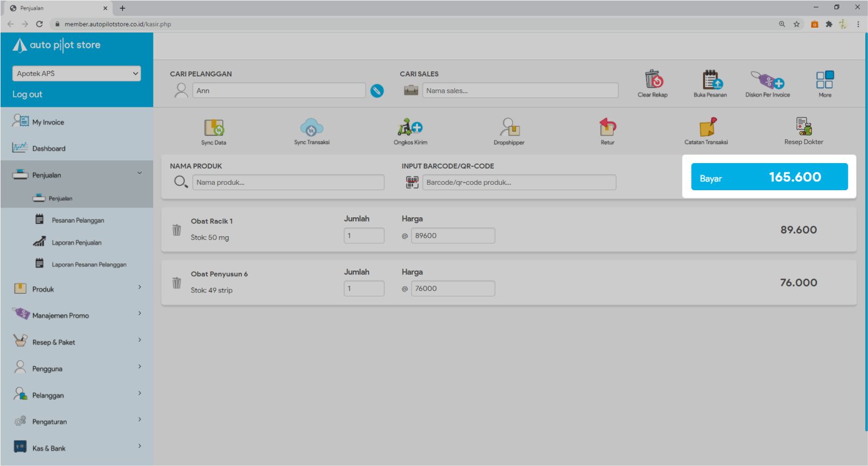Go to Dashboard in sidebar
868x466 pixels.
[x=49, y=148]
